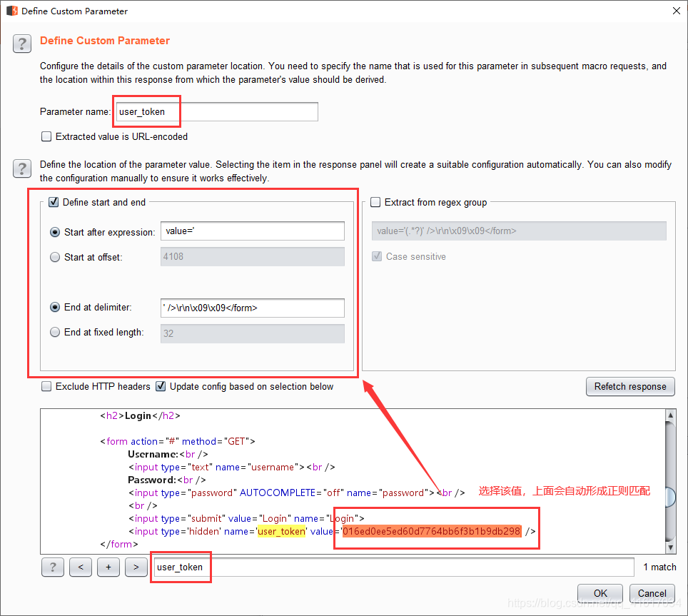Click the help icon beside parameter location description
The width and height of the screenshot is (688, 616).
point(22,168)
